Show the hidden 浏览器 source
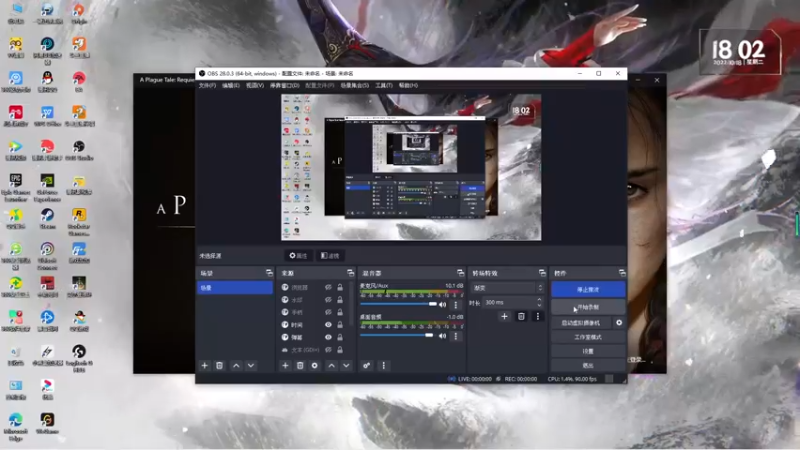 pos(328,287)
